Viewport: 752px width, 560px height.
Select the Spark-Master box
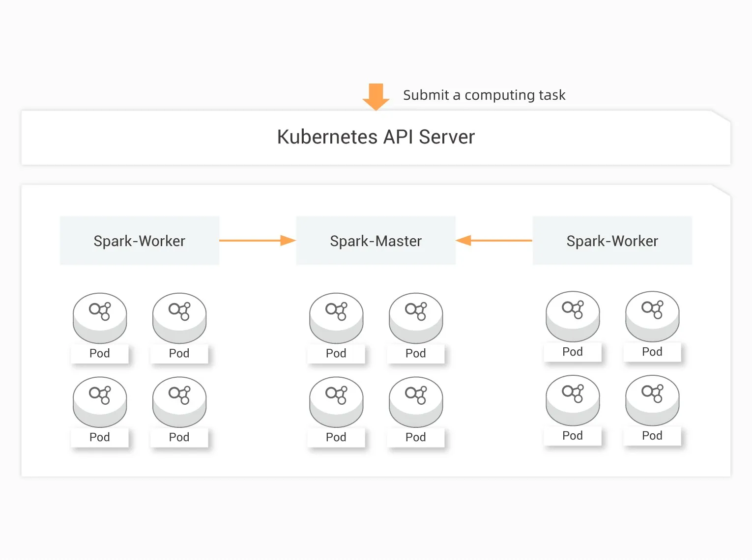click(x=376, y=241)
